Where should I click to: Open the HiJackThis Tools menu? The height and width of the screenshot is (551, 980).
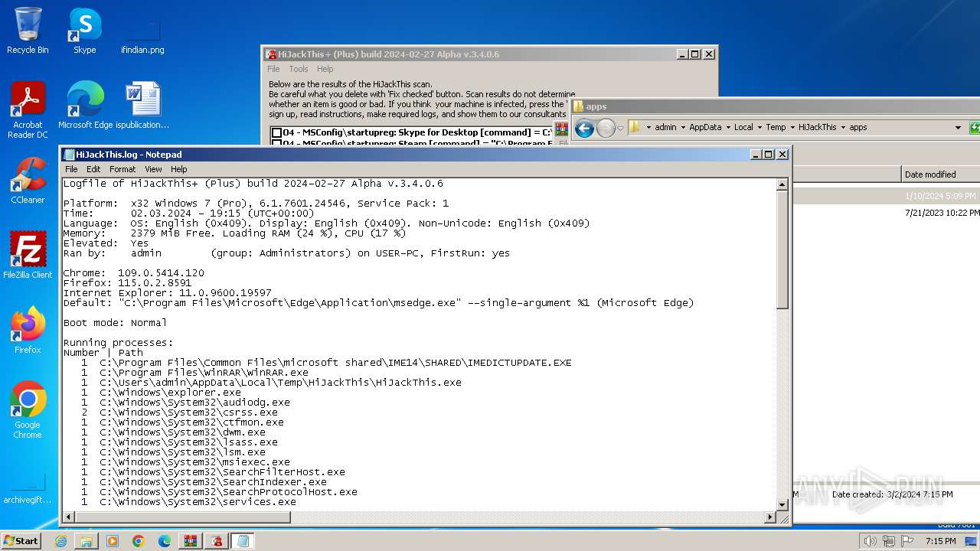point(299,69)
